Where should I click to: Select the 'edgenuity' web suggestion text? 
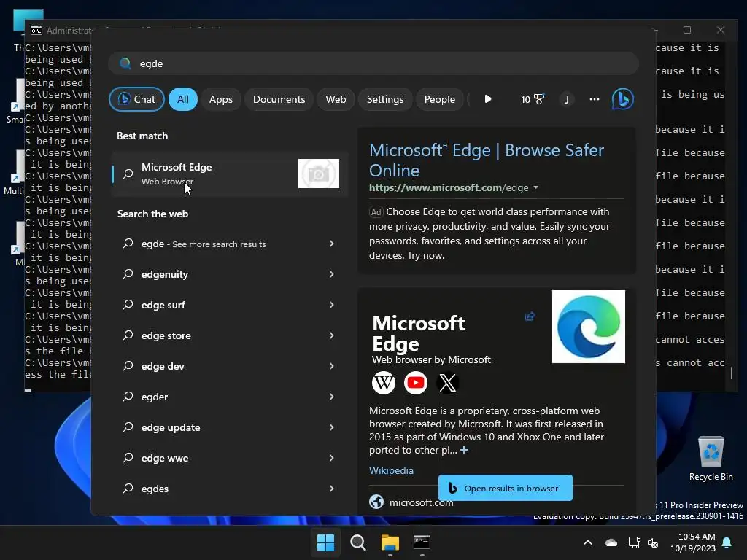(164, 275)
